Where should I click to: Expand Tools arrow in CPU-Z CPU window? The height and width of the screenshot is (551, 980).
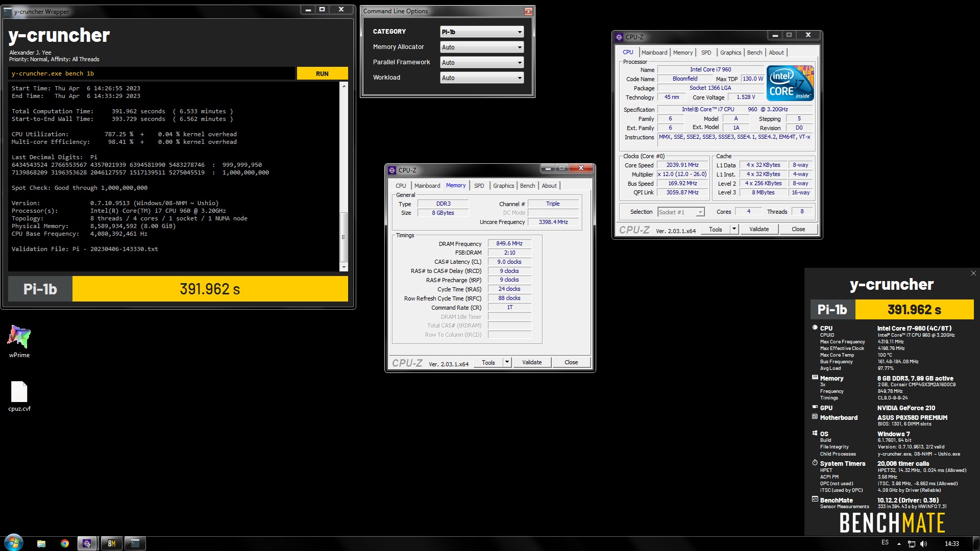pos(734,229)
